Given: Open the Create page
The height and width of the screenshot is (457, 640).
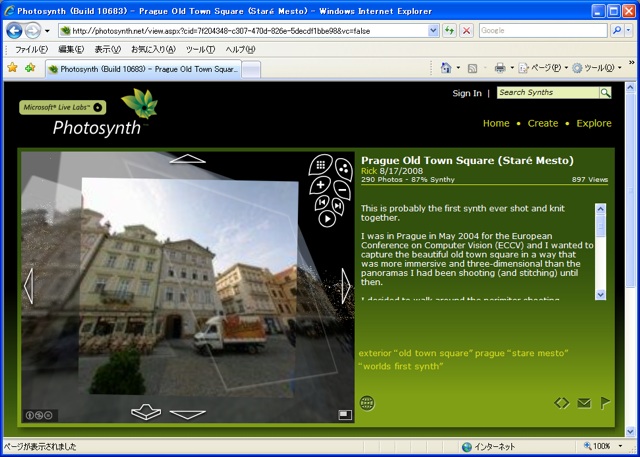Looking at the screenshot, I should point(542,123).
